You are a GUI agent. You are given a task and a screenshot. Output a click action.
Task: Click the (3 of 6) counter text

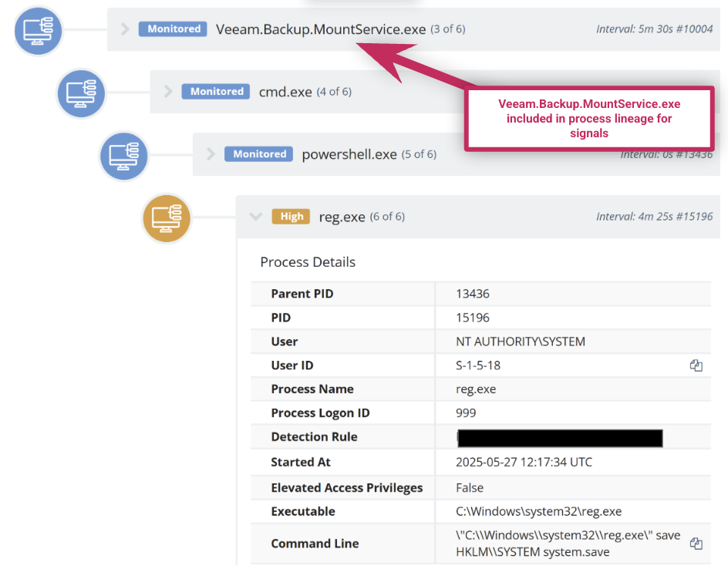[x=447, y=29]
